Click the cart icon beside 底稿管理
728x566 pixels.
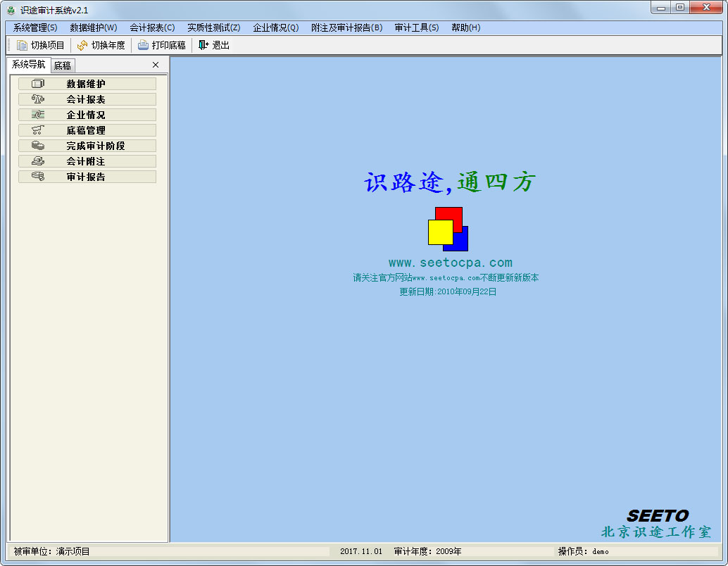point(38,130)
